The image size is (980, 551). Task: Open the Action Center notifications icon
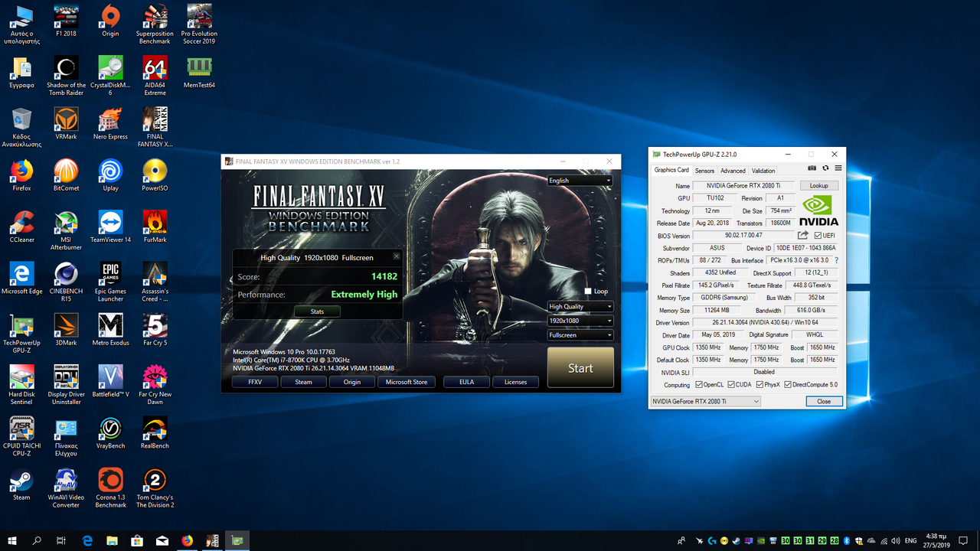click(x=963, y=540)
